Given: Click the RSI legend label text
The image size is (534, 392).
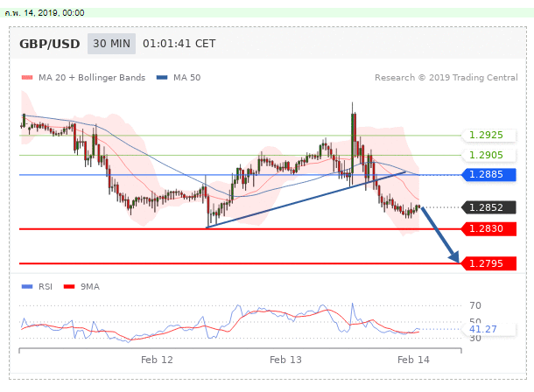Looking at the screenshot, I should [46, 286].
